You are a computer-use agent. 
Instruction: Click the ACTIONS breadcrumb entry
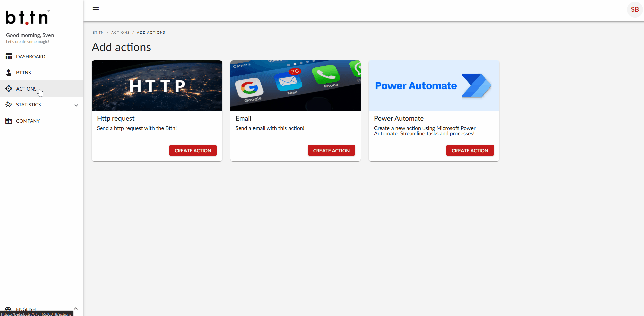pyautogui.click(x=120, y=32)
